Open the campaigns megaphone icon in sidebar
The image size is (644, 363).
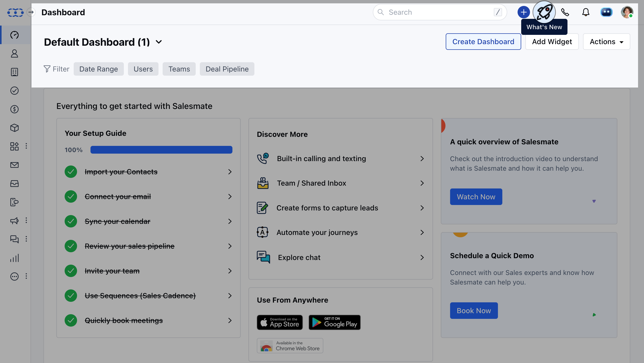click(14, 221)
